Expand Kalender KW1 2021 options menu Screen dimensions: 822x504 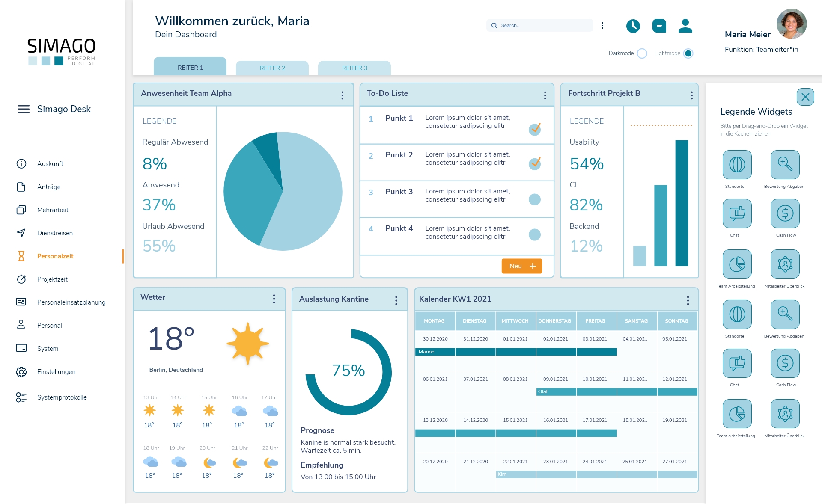pyautogui.click(x=688, y=300)
